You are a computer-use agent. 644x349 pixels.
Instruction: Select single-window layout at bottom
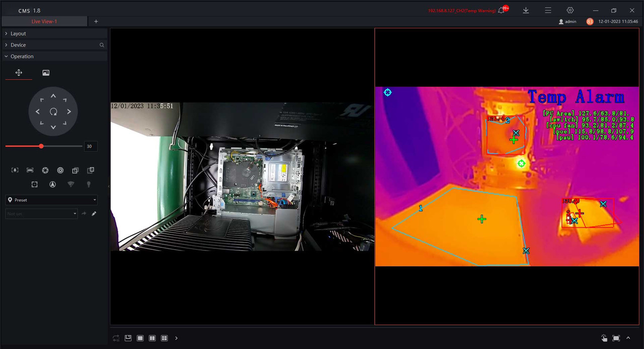140,338
